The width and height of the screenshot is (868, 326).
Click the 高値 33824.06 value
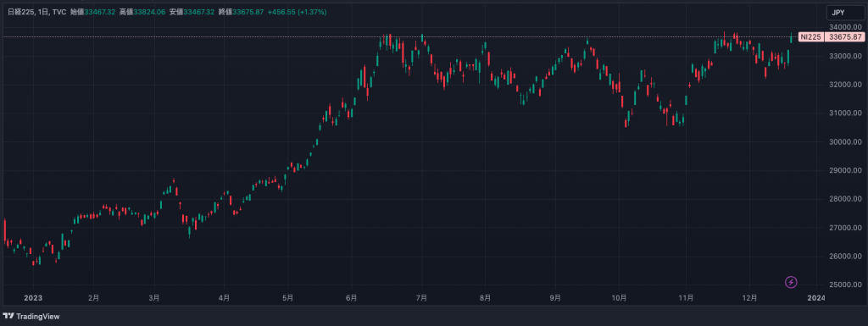coord(149,12)
